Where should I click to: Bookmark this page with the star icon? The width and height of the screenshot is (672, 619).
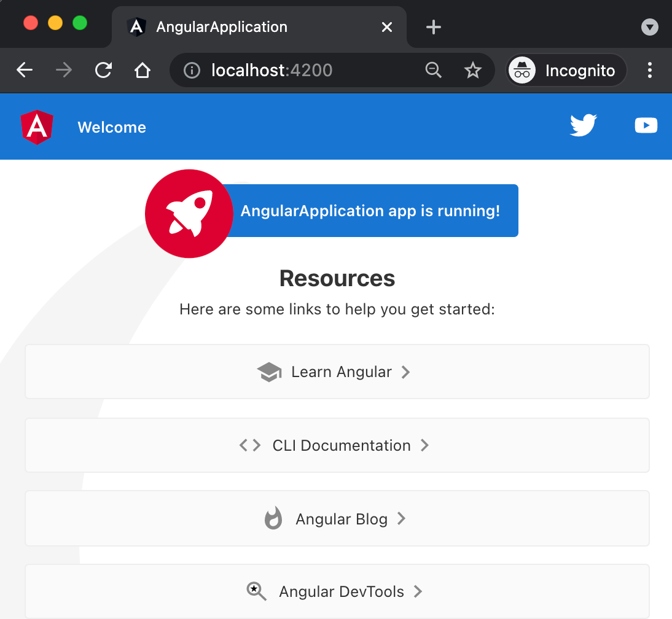click(473, 70)
